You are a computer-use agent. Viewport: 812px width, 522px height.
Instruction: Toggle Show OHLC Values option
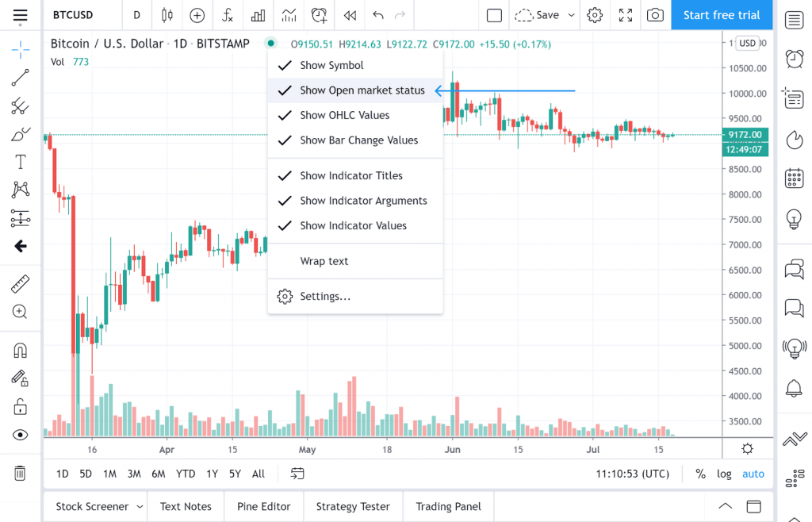click(355, 115)
